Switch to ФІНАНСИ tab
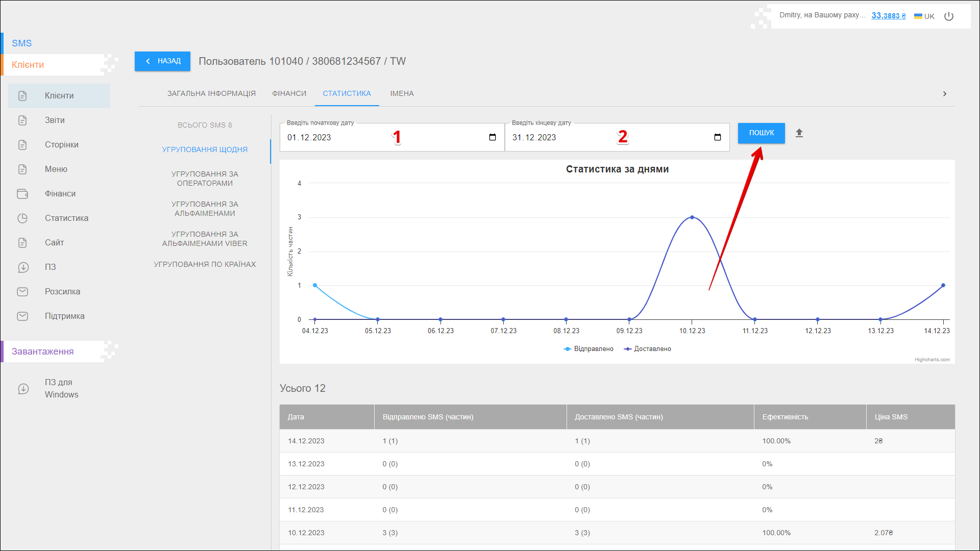Image resolution: width=980 pixels, height=551 pixels. pos(289,94)
